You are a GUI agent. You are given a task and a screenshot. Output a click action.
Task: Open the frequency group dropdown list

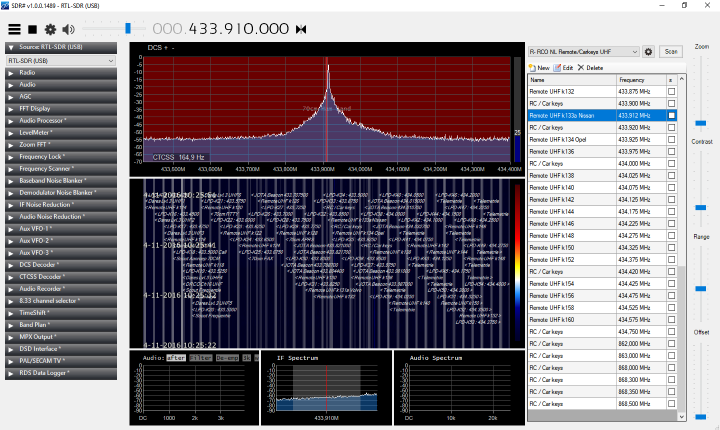(x=583, y=51)
